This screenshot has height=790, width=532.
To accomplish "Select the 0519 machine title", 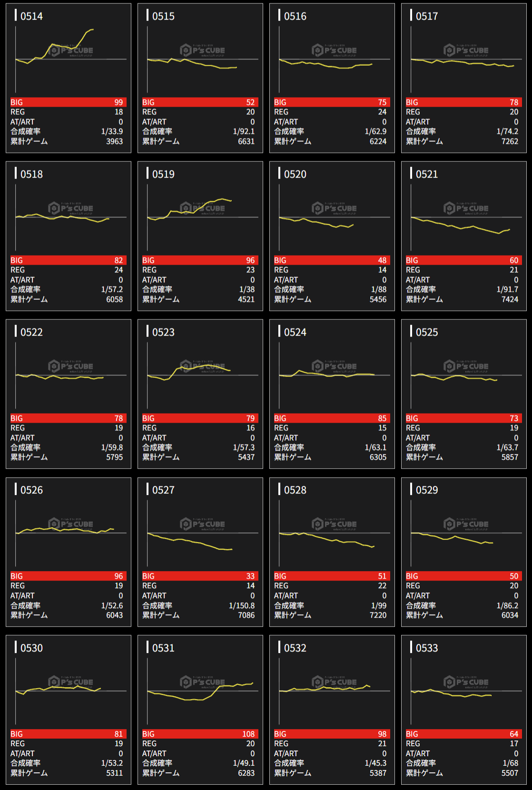I will point(163,174).
